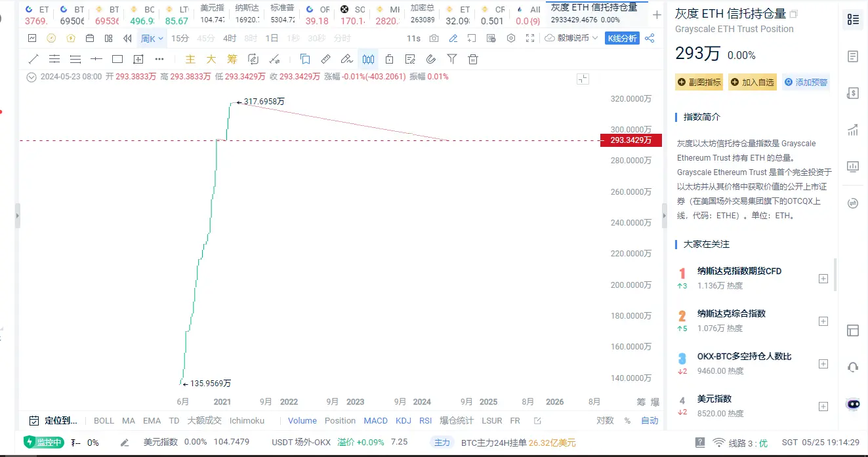
Task: Toggle the KDJ sub-indicator
Action: (x=403, y=420)
